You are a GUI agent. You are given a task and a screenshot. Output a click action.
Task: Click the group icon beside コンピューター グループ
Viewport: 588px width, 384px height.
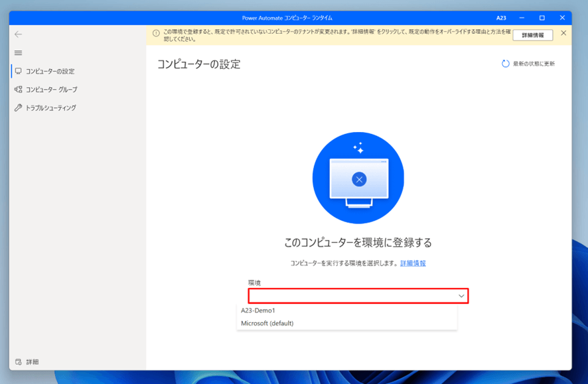click(19, 90)
